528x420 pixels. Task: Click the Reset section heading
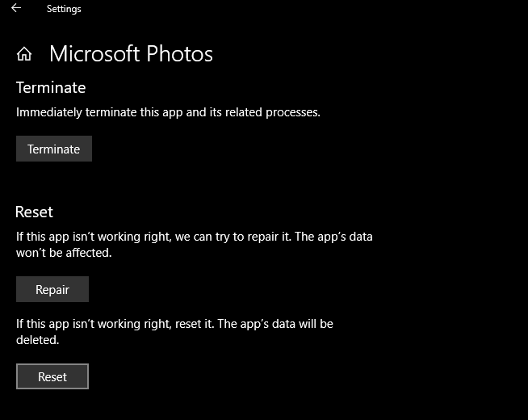point(34,212)
